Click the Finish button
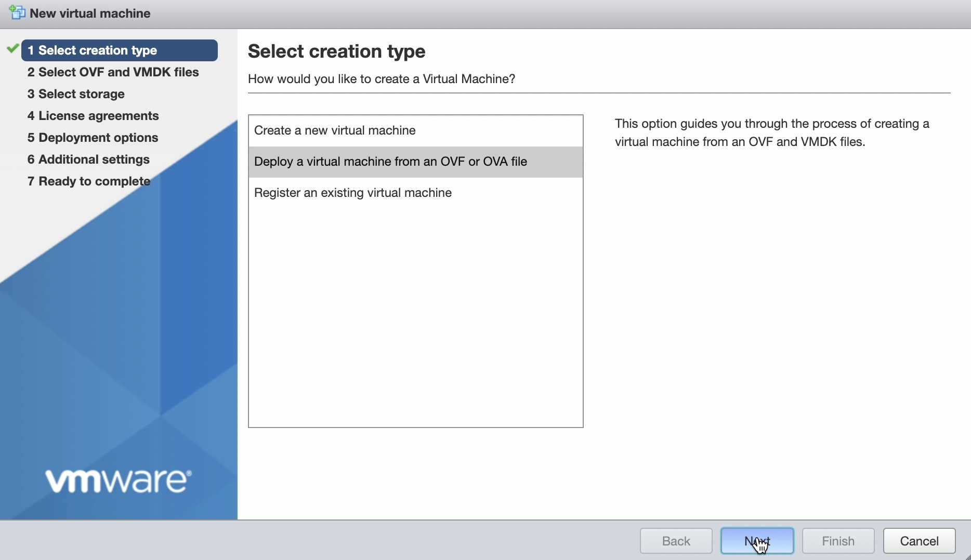This screenshot has width=971, height=560. (838, 541)
